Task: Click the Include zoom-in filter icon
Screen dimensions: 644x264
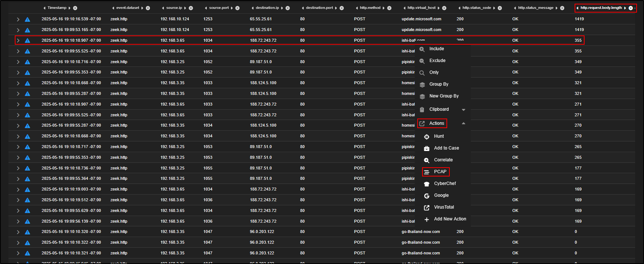Action: tap(422, 49)
